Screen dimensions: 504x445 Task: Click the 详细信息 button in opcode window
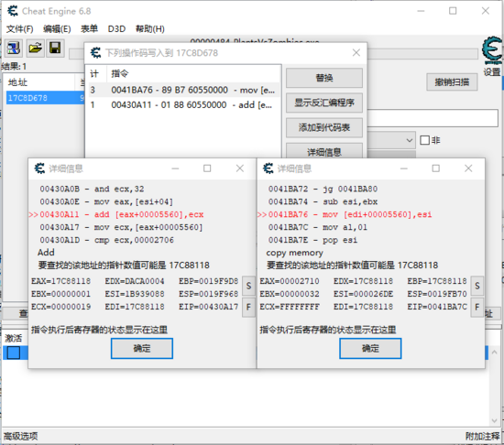click(324, 151)
